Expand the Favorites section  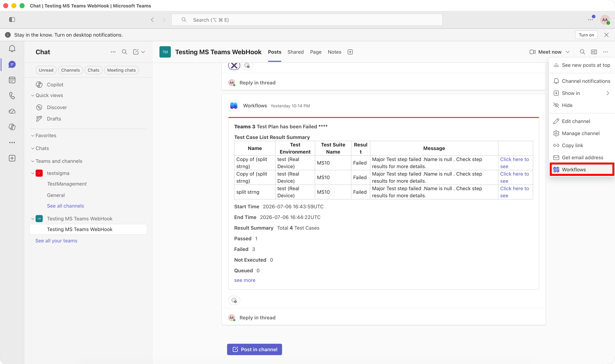33,136
